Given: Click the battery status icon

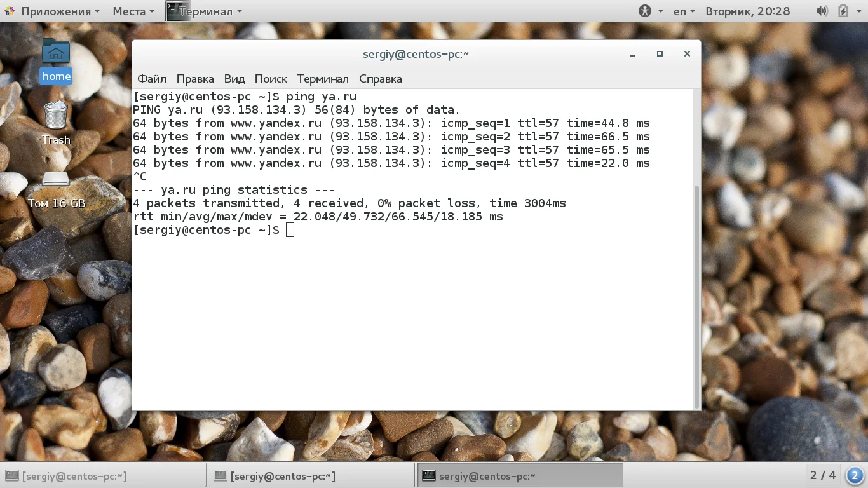Looking at the screenshot, I should tap(843, 11).
